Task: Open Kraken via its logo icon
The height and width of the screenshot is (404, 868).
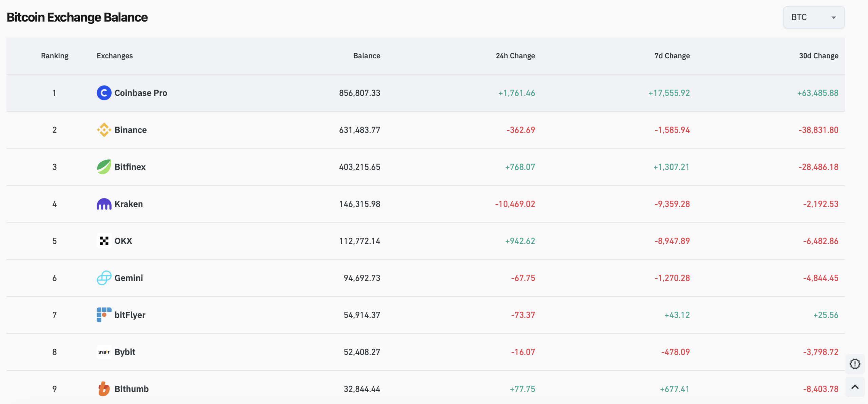Action: [104, 204]
